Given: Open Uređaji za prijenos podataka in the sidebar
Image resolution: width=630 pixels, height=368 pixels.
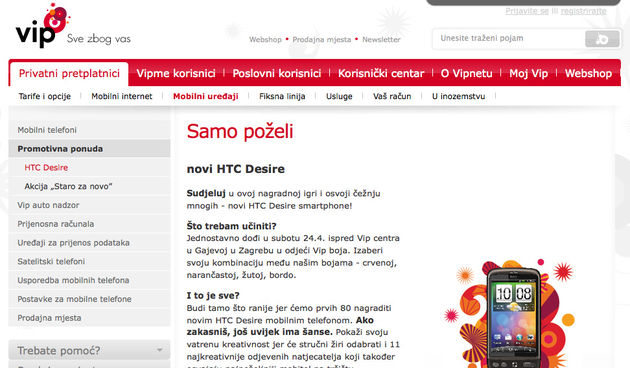Looking at the screenshot, I should click(89, 243).
